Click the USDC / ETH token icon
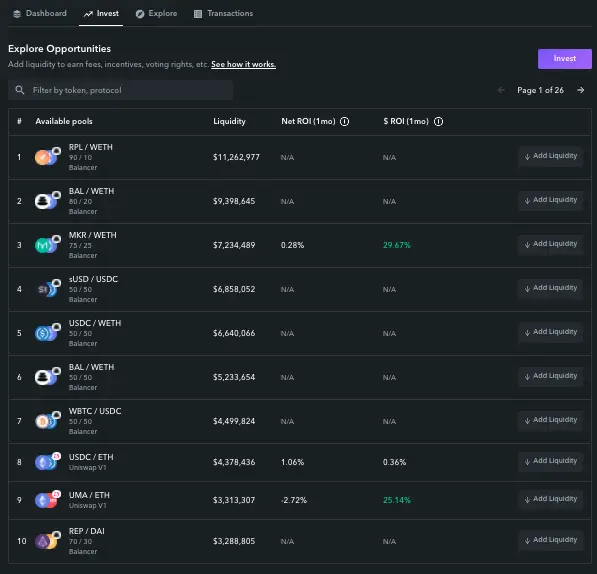Screen dimensions: 597x574 tap(48, 461)
